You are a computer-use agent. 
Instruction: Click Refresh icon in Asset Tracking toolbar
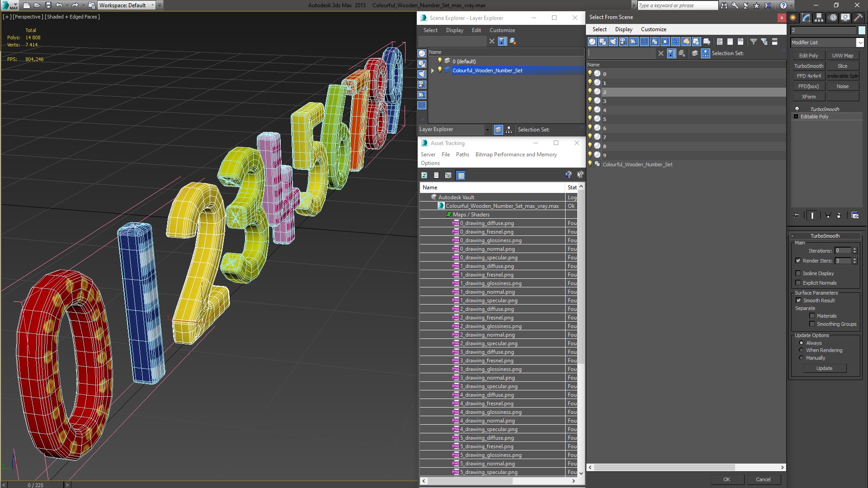click(x=424, y=175)
